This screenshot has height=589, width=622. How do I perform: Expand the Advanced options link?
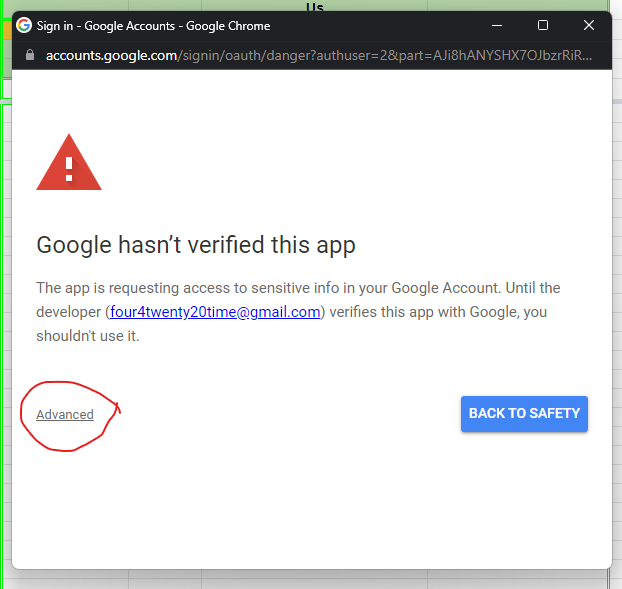[65, 415]
